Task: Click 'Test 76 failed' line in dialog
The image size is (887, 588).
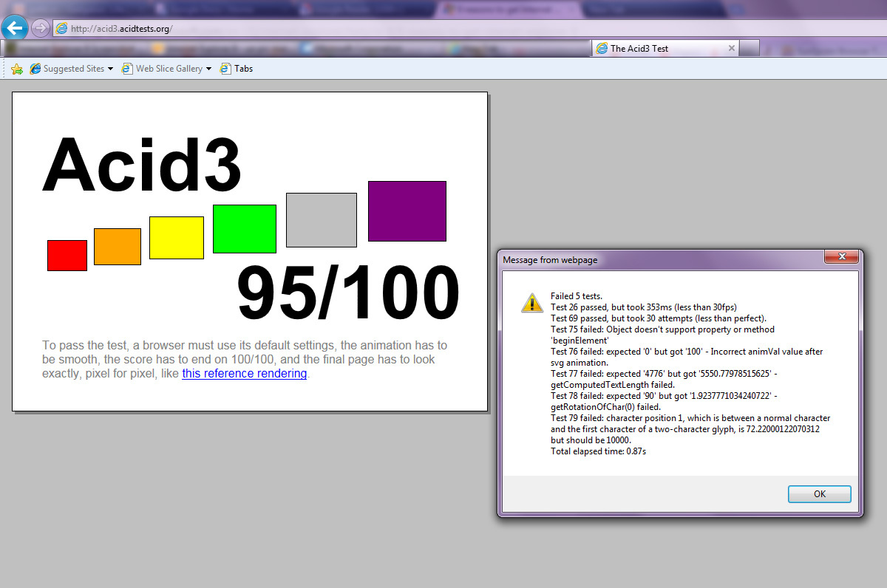Action: 687,357
